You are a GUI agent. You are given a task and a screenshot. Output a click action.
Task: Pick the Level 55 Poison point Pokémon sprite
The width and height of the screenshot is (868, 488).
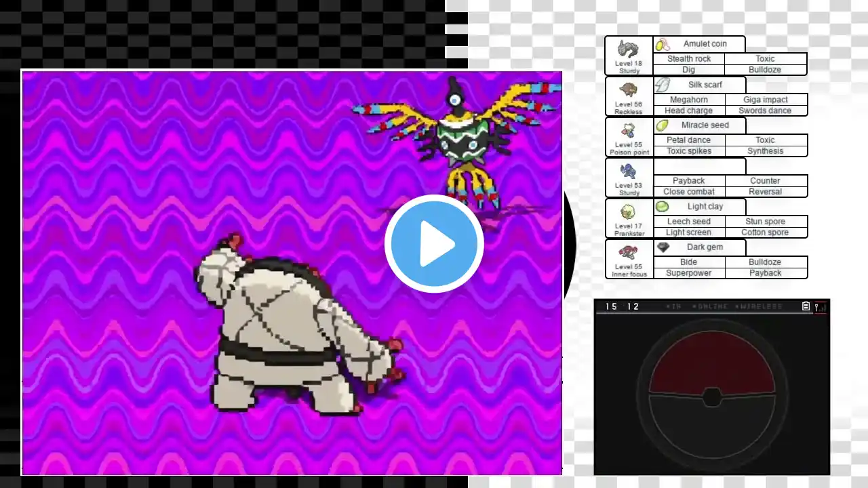629,130
